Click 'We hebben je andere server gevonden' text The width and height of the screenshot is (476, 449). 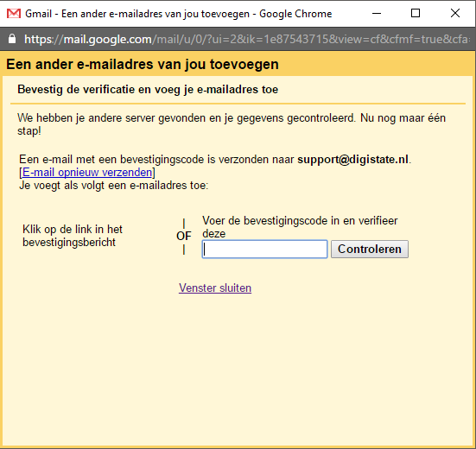[x=232, y=124]
